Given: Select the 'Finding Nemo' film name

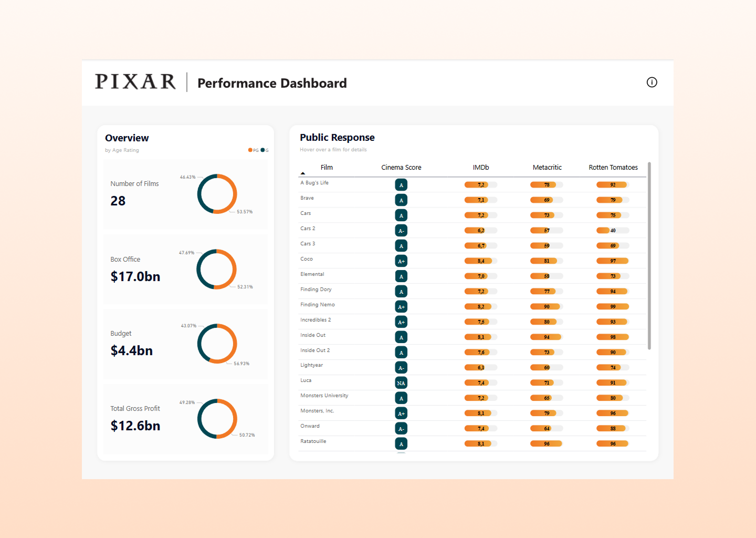Looking at the screenshot, I should [x=318, y=305].
